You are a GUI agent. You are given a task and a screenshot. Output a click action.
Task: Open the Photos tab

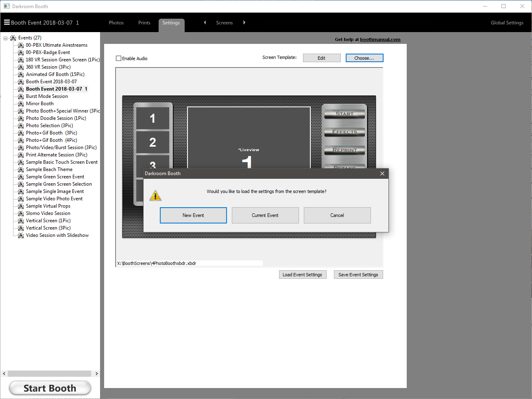pyautogui.click(x=116, y=23)
